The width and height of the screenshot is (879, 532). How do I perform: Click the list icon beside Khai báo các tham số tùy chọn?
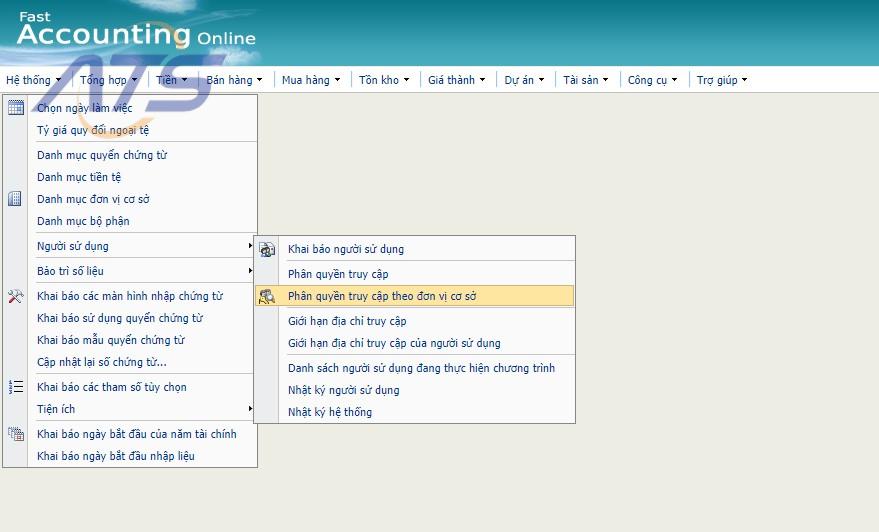(x=15, y=387)
